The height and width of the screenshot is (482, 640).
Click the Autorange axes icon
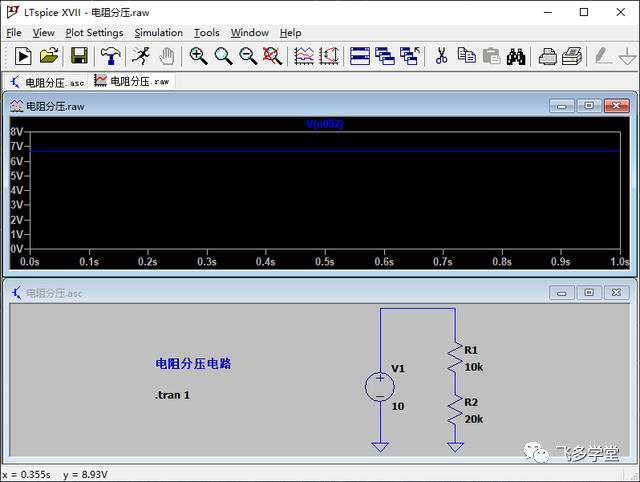click(329, 56)
